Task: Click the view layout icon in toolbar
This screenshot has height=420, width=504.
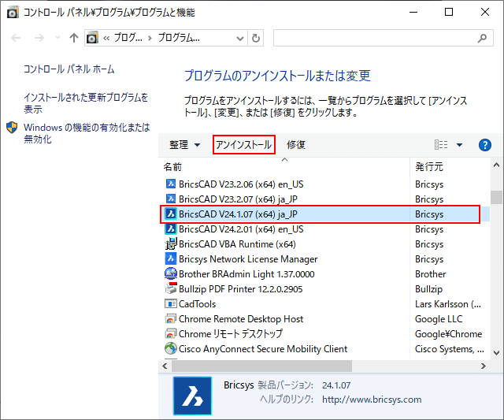Action: pos(441,145)
